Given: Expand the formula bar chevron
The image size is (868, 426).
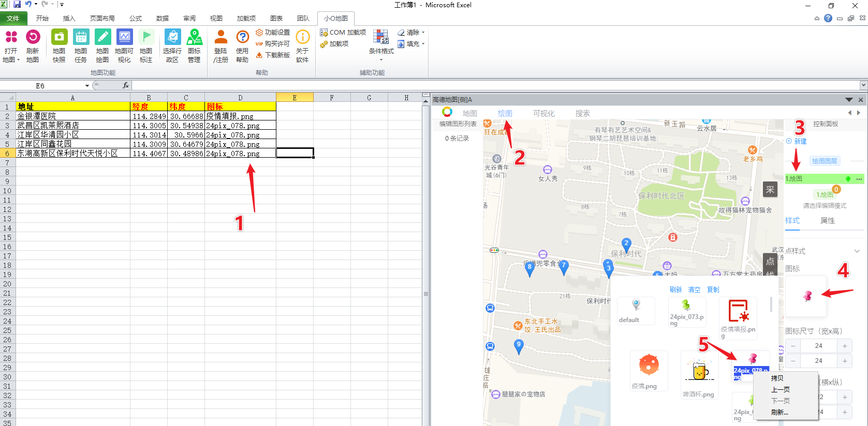Looking at the screenshot, I should pos(863,85).
